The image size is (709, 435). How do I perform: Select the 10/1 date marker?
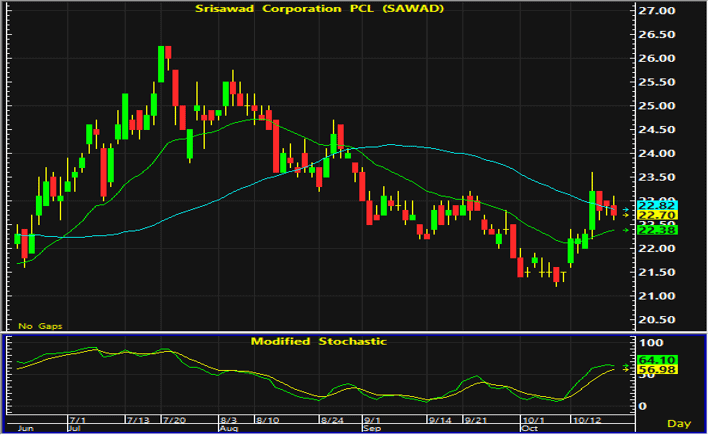[x=534, y=420]
